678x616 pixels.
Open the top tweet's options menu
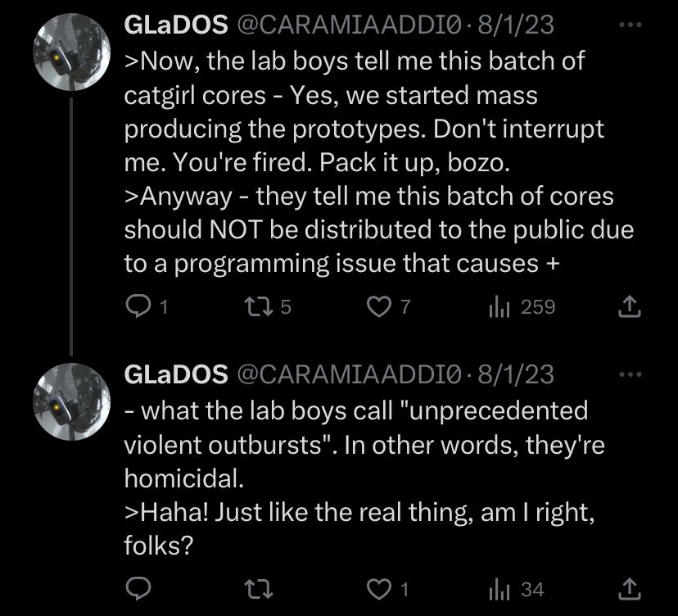(629, 23)
